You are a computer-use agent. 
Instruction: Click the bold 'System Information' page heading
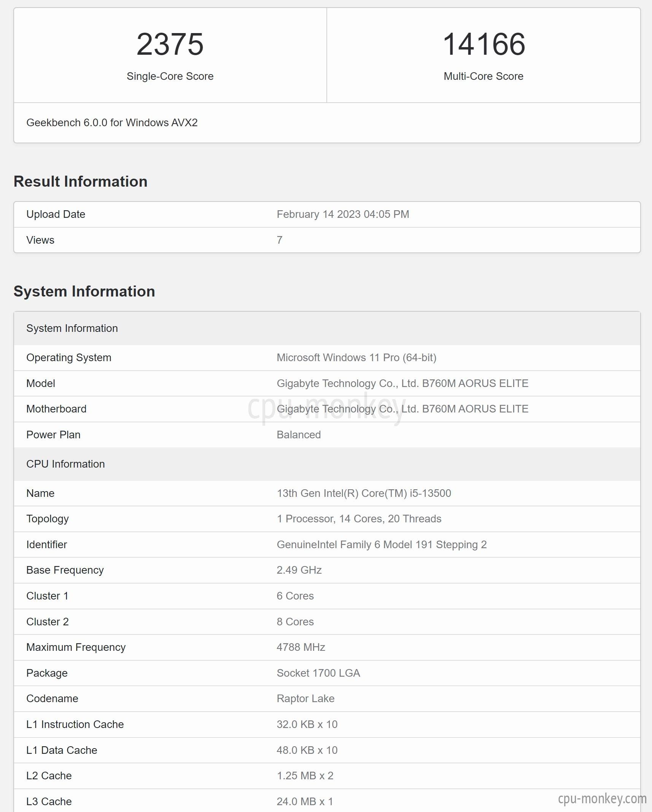pyautogui.click(x=84, y=291)
